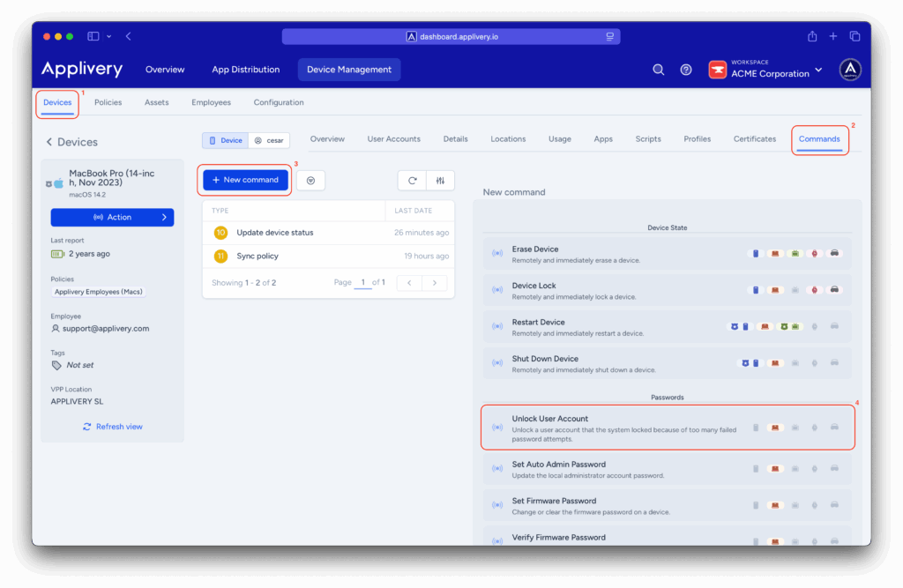Open the help question mark icon
The width and height of the screenshot is (903, 588).
(x=686, y=70)
